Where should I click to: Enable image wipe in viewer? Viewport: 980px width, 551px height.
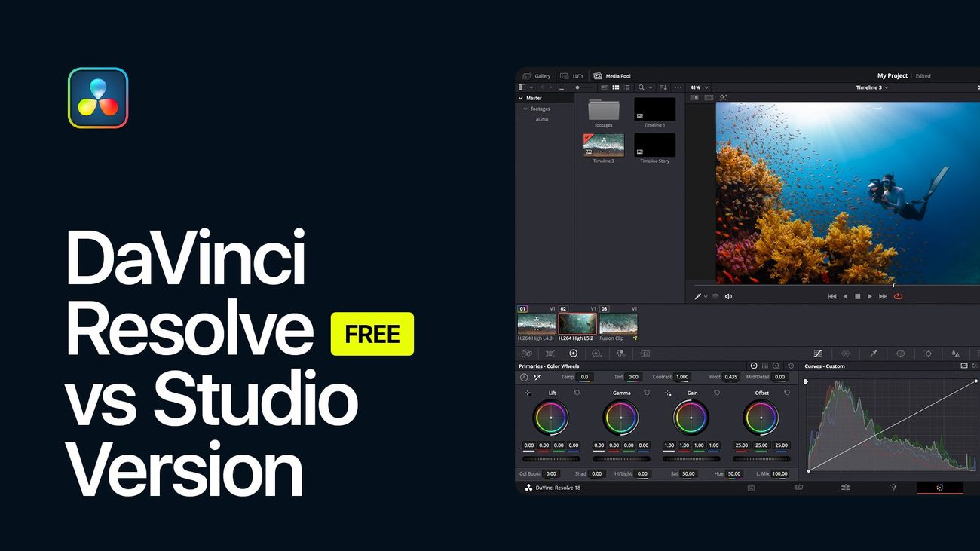[694, 97]
